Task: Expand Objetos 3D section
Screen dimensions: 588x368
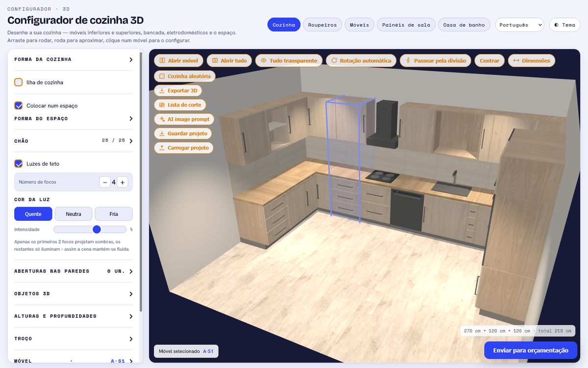Action: [73, 294]
